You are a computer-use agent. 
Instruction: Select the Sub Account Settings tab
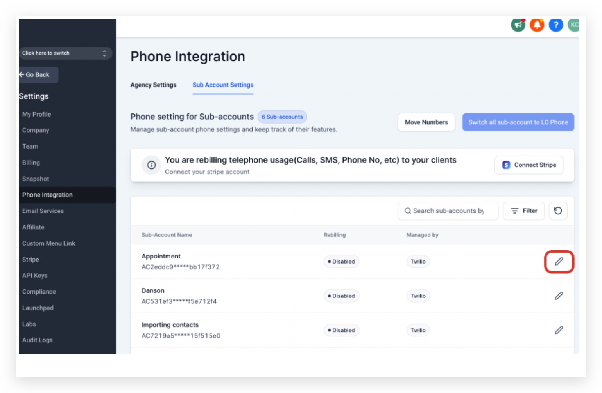click(x=223, y=85)
